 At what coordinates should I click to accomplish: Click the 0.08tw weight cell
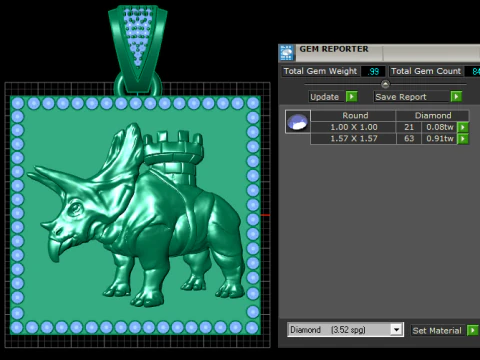440,127
